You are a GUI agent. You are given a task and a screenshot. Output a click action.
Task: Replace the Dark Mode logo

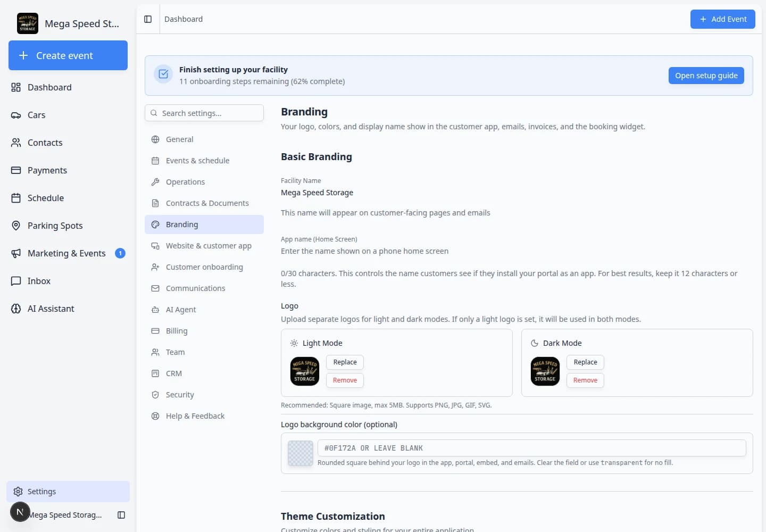[585, 362]
